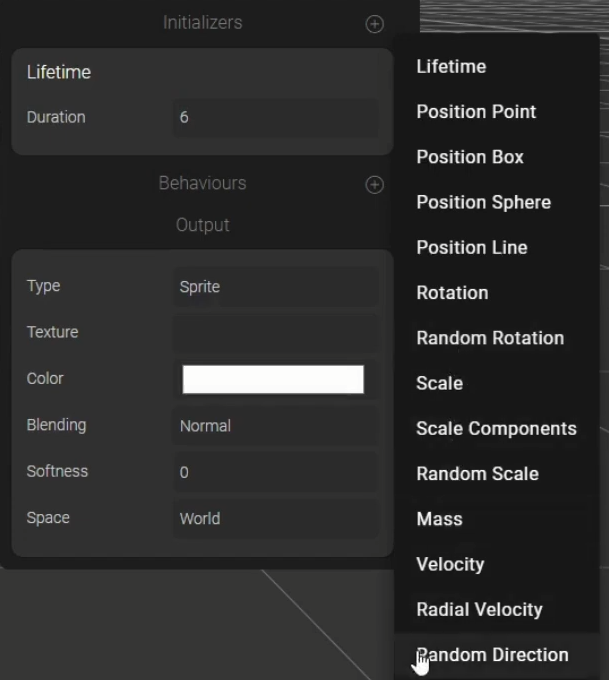Choose Radial Velocity from the menu
609x680 pixels.
coord(479,609)
